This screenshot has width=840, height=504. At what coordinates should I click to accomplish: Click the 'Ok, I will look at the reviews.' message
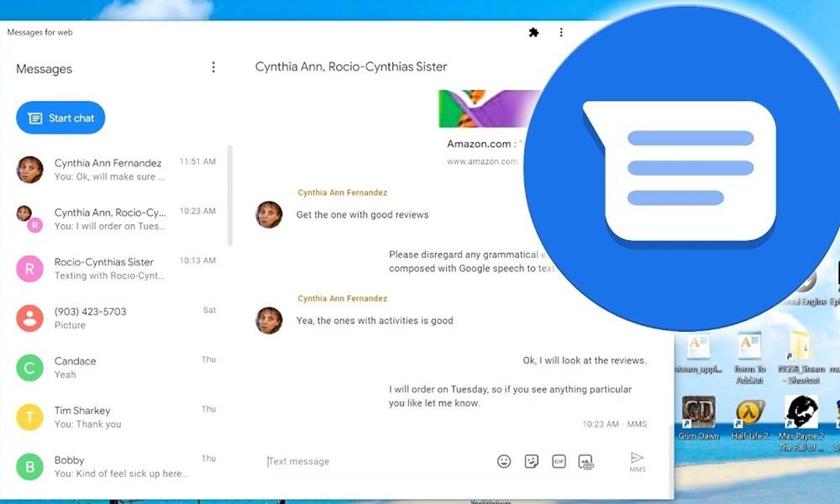pyautogui.click(x=585, y=360)
